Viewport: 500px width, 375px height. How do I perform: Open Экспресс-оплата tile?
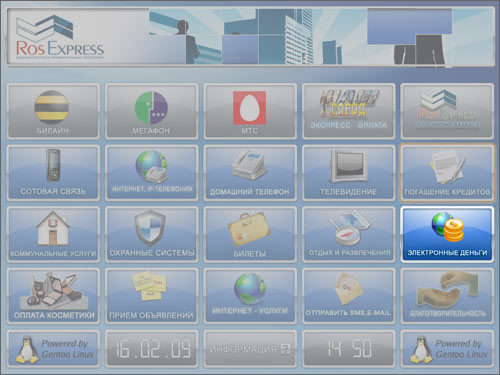[349, 111]
